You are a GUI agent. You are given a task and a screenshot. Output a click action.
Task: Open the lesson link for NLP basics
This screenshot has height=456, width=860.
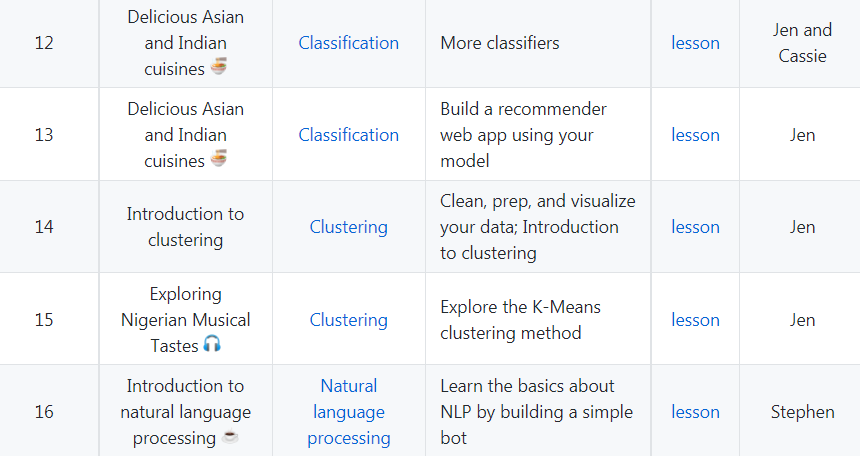coord(695,412)
